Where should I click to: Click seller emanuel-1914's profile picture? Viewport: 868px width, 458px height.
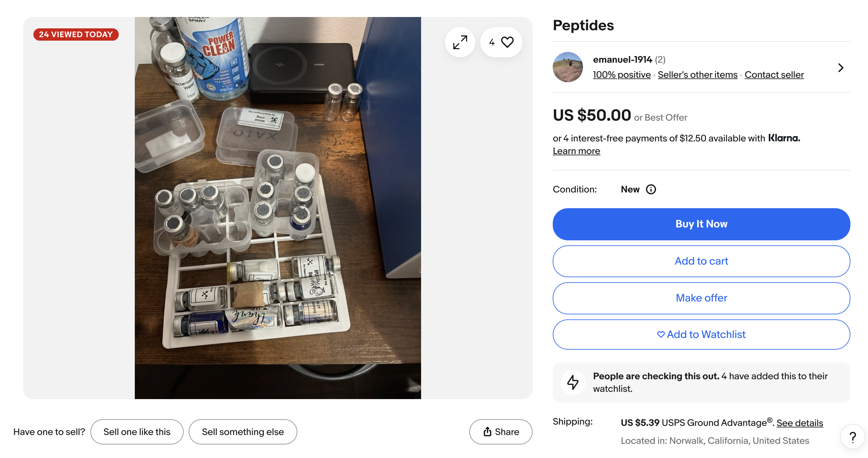coord(568,67)
